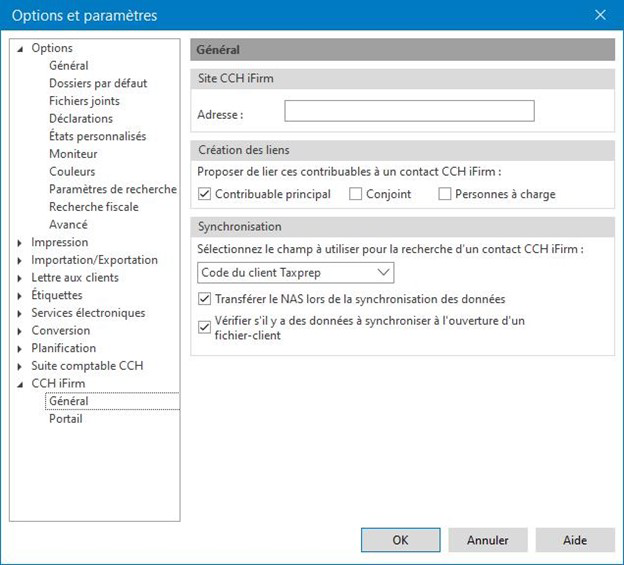Select Paramètres de recherche item
This screenshot has width=624, height=565.
tap(113, 189)
